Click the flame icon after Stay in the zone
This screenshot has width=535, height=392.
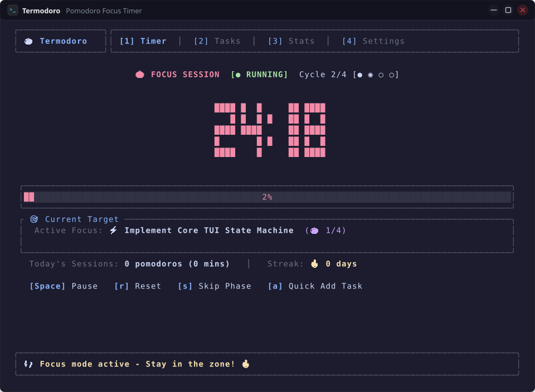pos(245,364)
